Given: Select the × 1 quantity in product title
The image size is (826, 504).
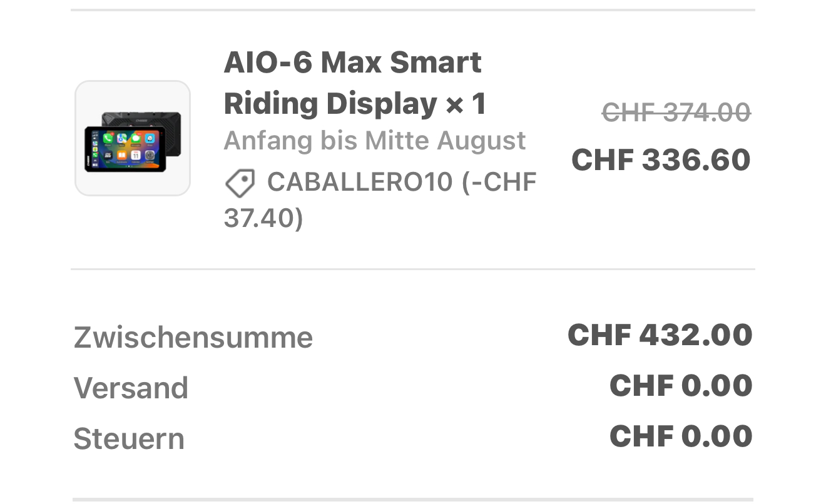Looking at the screenshot, I should 466,104.
